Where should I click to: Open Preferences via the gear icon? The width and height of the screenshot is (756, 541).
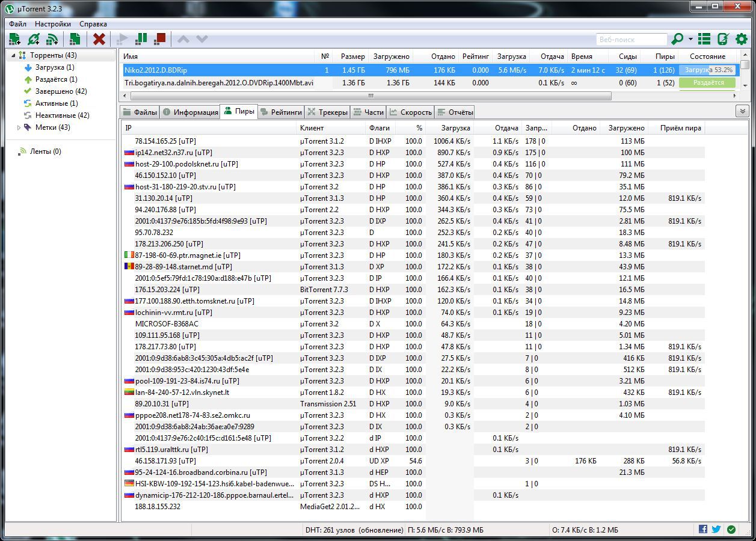pyautogui.click(x=742, y=39)
